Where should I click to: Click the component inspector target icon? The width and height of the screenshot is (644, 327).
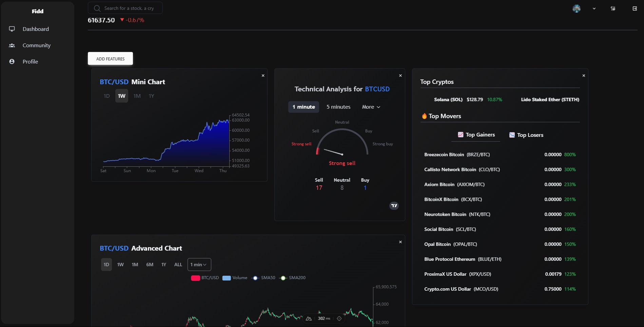339,319
